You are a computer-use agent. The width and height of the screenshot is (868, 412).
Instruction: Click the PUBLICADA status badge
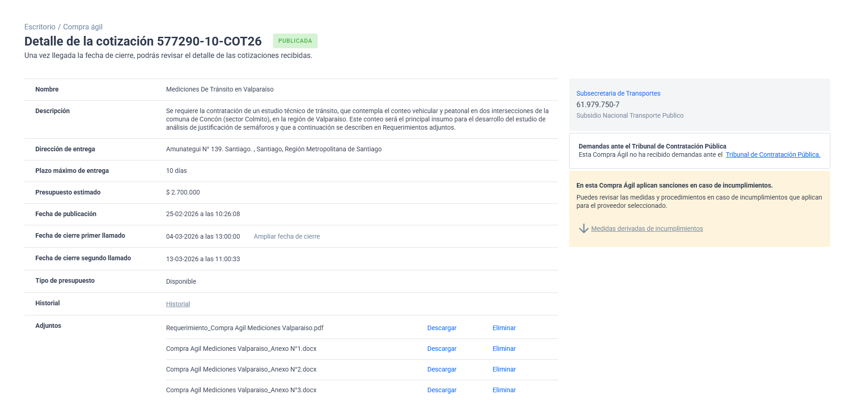point(295,41)
